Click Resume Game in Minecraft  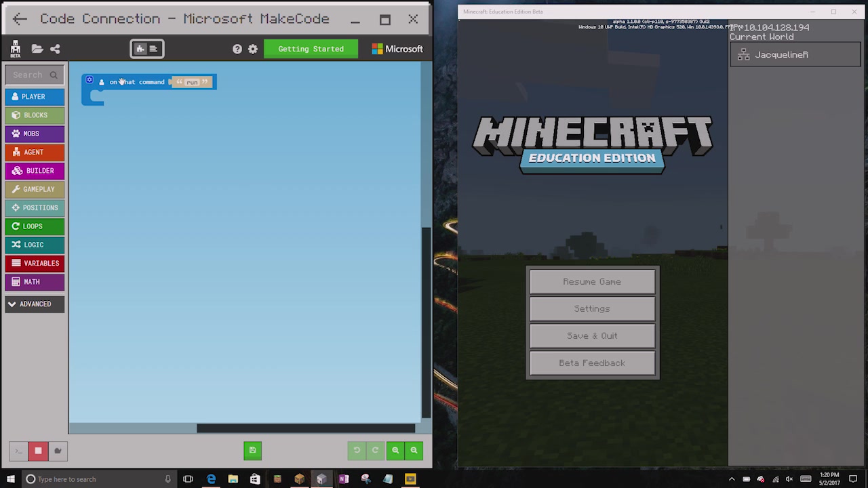click(592, 282)
